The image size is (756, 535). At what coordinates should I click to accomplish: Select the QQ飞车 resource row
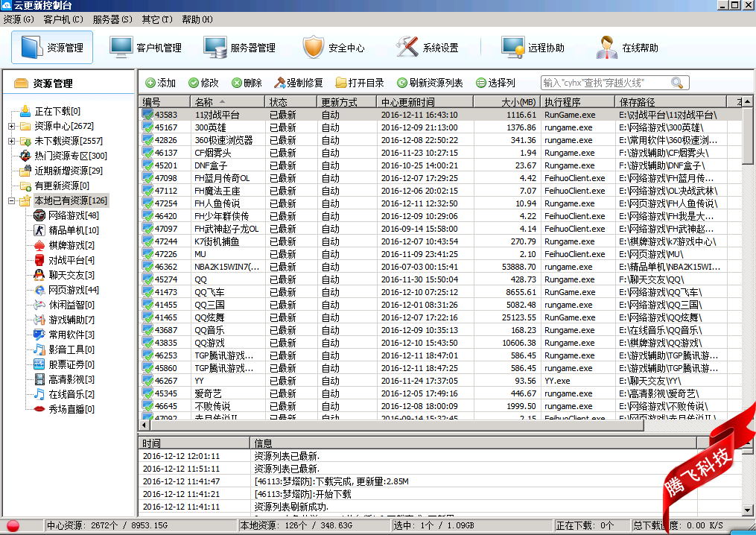(x=441, y=292)
